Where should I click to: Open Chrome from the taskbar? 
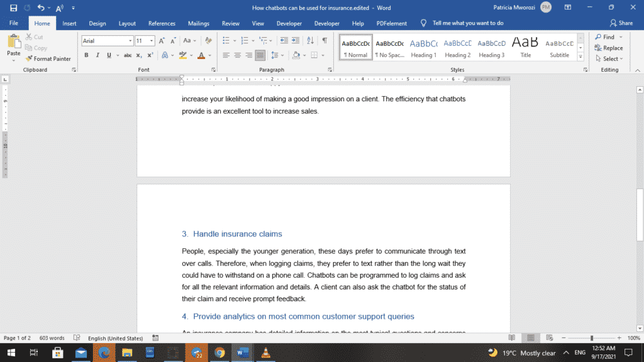(x=219, y=353)
